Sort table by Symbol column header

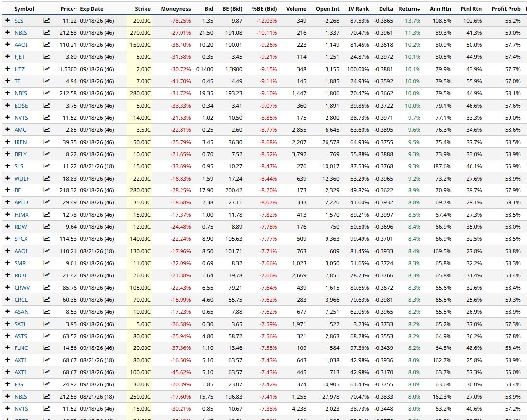click(x=24, y=9)
